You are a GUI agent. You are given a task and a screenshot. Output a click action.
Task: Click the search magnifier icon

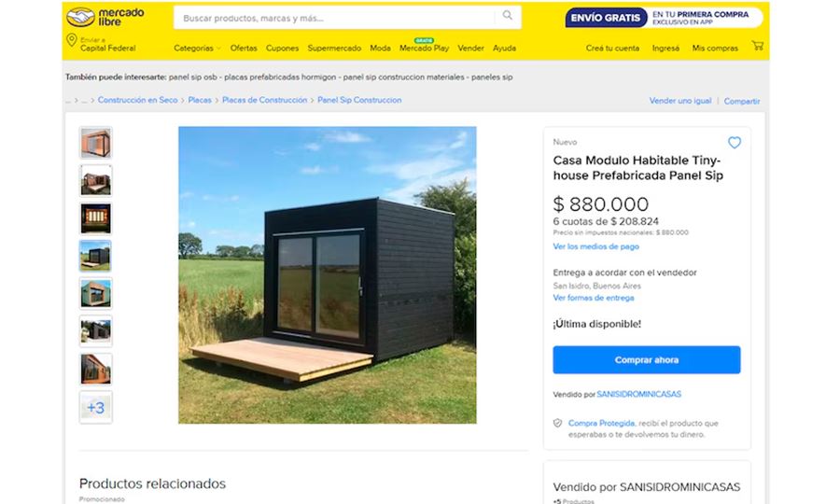click(508, 16)
